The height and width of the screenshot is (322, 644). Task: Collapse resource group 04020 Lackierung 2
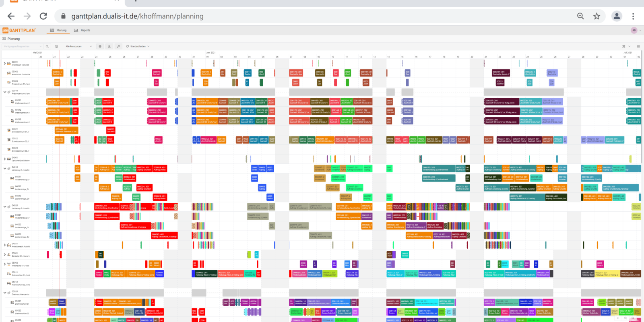point(4,207)
